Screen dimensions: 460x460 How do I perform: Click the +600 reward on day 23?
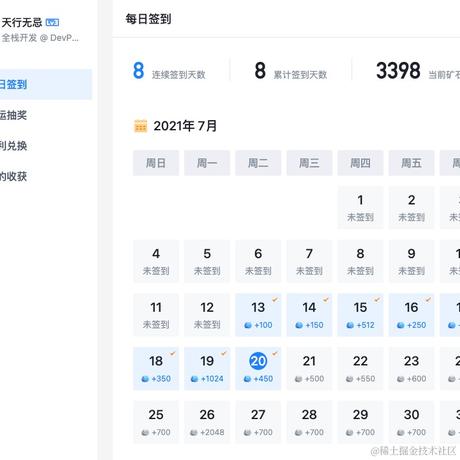point(417,379)
